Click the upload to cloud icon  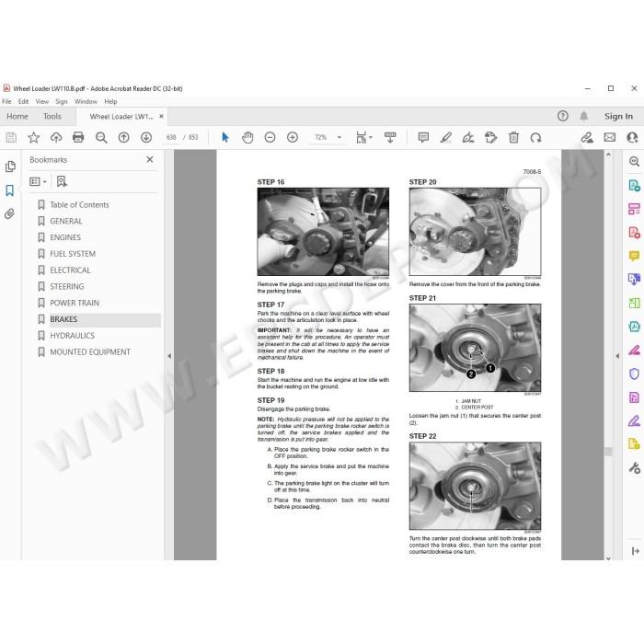[x=56, y=138]
